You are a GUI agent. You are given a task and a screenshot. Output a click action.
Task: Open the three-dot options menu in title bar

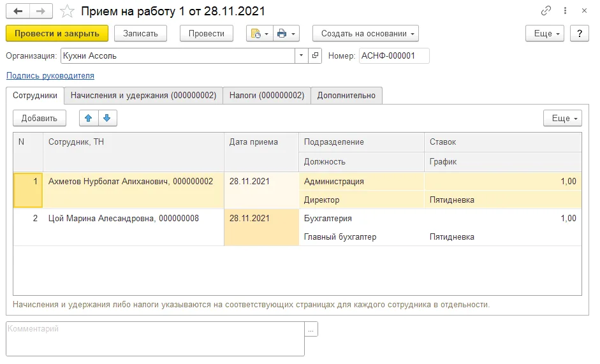[x=565, y=10]
